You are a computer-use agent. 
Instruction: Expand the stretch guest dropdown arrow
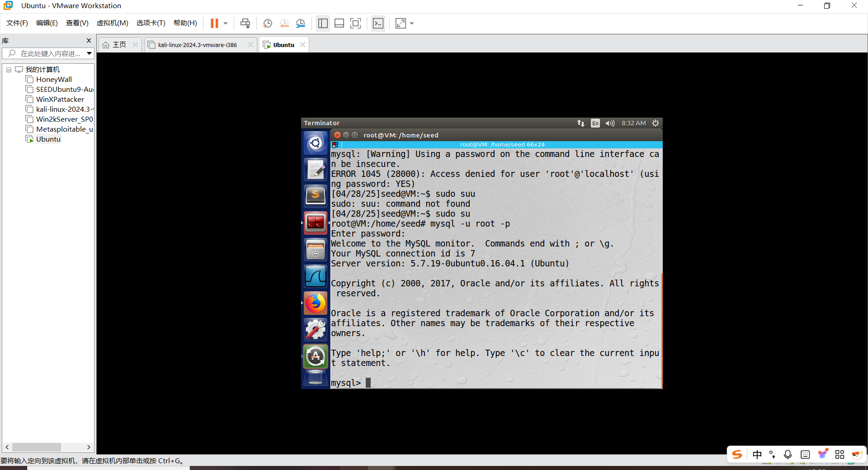412,23
